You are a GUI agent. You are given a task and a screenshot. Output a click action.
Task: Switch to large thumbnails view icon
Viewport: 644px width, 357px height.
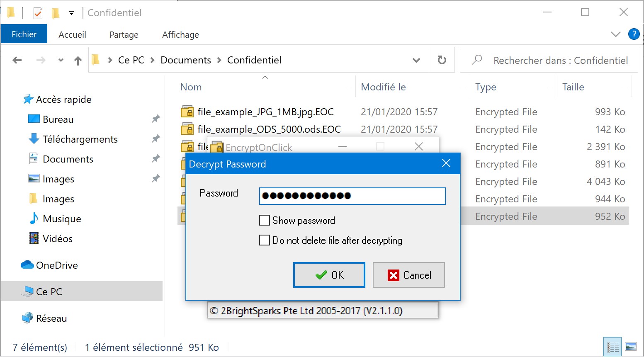coord(630,347)
